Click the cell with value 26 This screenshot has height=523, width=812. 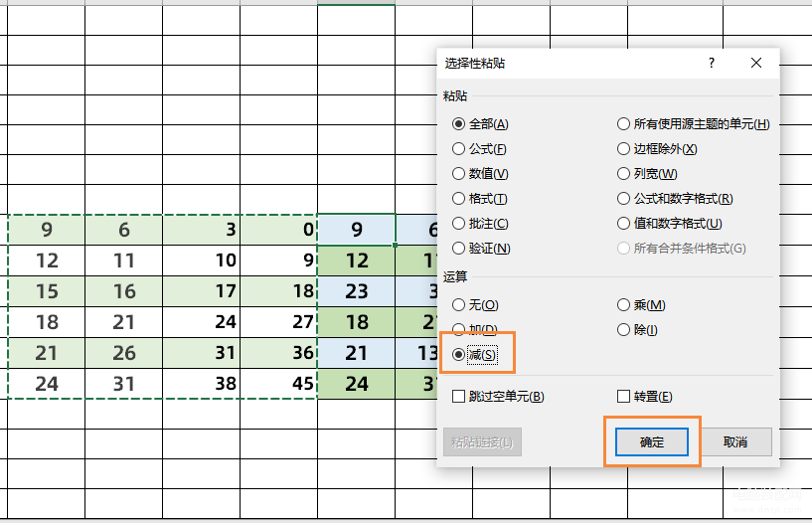[124, 353]
